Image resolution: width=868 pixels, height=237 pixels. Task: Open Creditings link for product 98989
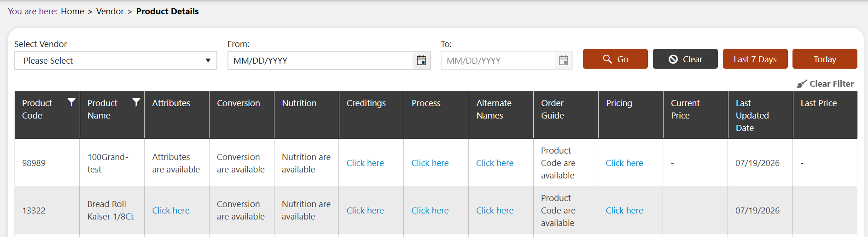pyautogui.click(x=365, y=163)
